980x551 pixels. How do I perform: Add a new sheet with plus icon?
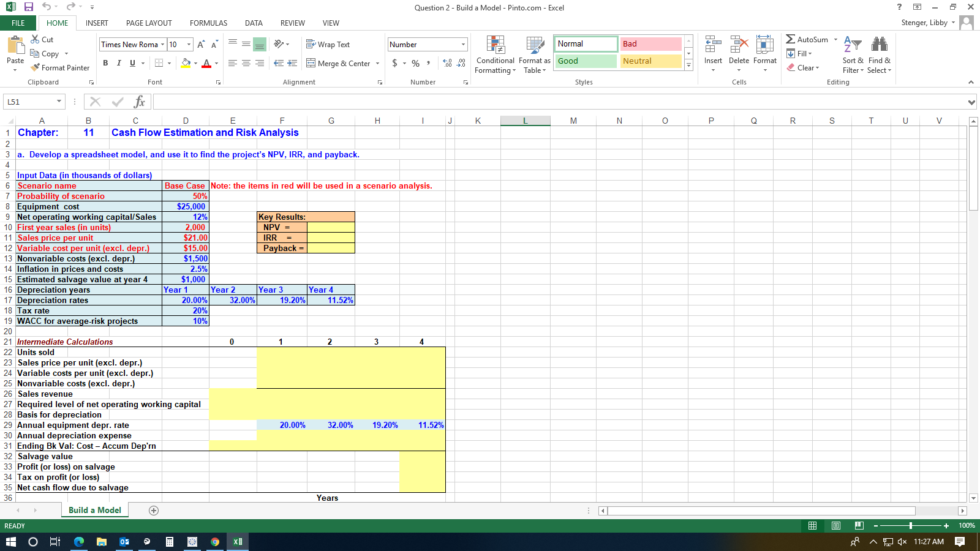[154, 510]
